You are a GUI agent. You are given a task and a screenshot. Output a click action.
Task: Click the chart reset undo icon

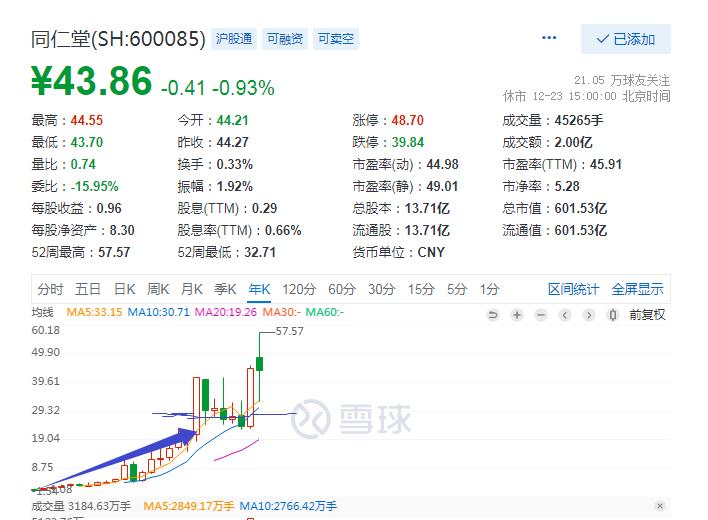(493, 315)
